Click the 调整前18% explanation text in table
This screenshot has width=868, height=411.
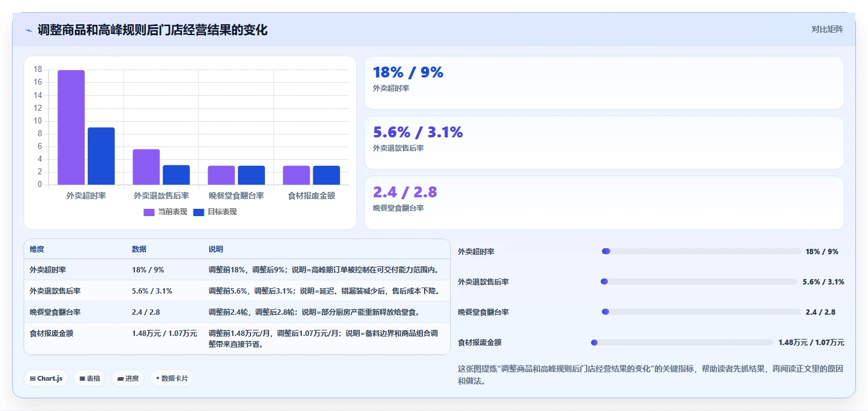click(x=324, y=270)
